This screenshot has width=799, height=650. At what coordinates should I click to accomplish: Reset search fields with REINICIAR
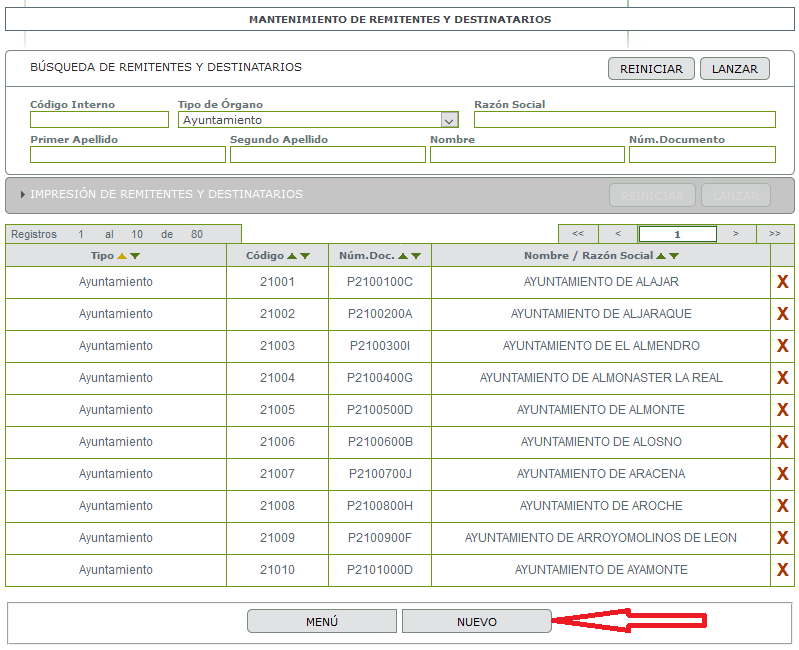coord(651,69)
